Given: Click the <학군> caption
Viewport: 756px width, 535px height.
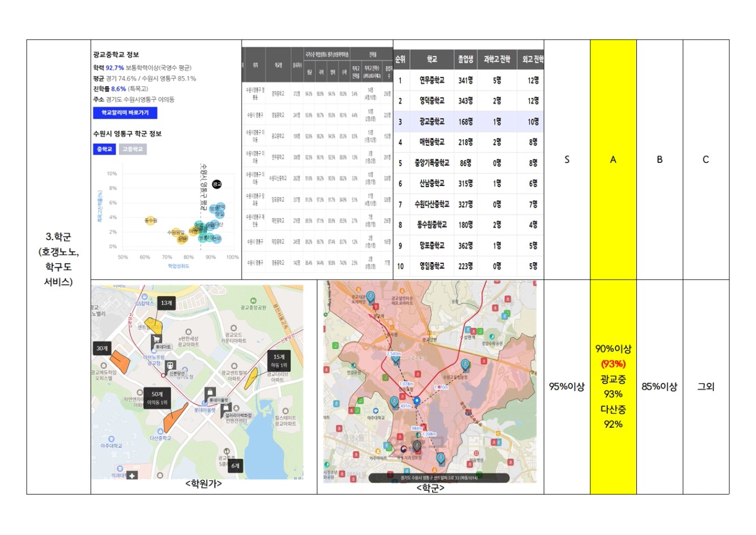Looking at the screenshot, I should pyautogui.click(x=430, y=488).
